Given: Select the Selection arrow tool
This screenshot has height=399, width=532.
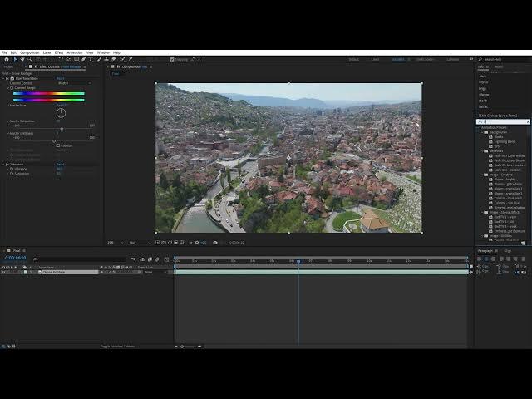Looking at the screenshot, I should [15, 59].
